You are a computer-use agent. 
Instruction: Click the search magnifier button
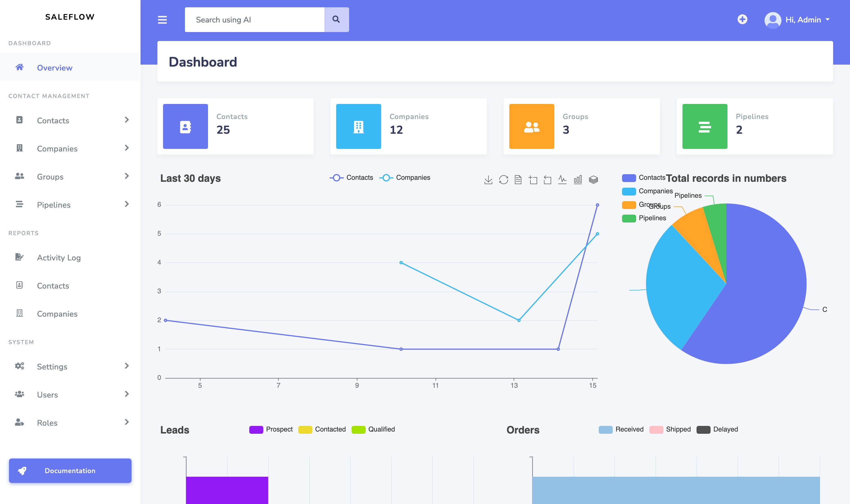(336, 20)
